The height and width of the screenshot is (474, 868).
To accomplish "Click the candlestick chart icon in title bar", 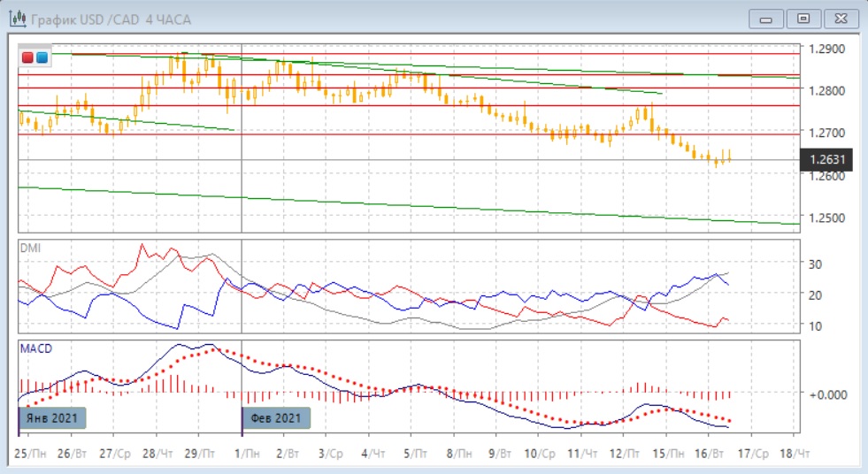I will click(16, 19).
